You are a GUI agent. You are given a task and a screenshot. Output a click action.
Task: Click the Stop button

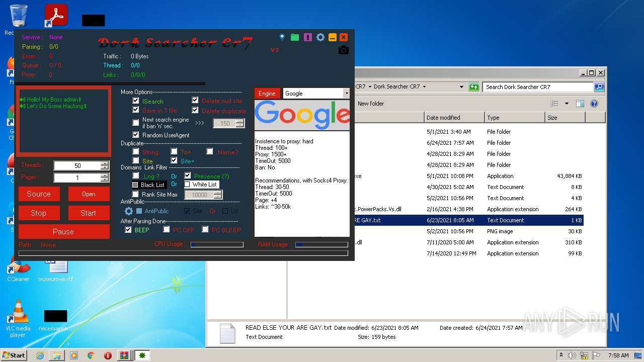[x=39, y=213]
